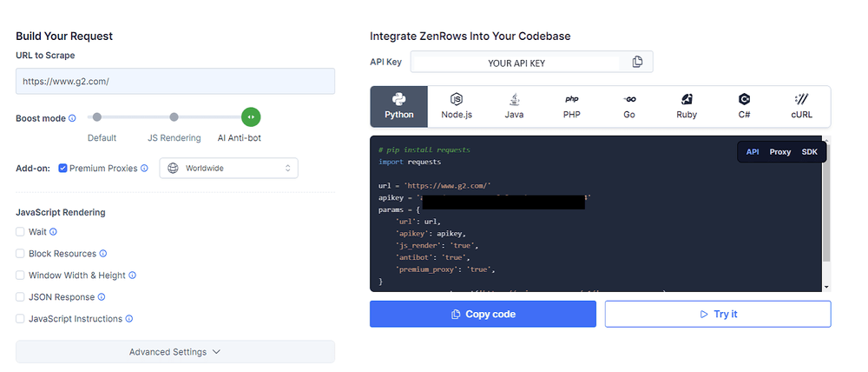Pick the PHP language icon

click(x=572, y=99)
